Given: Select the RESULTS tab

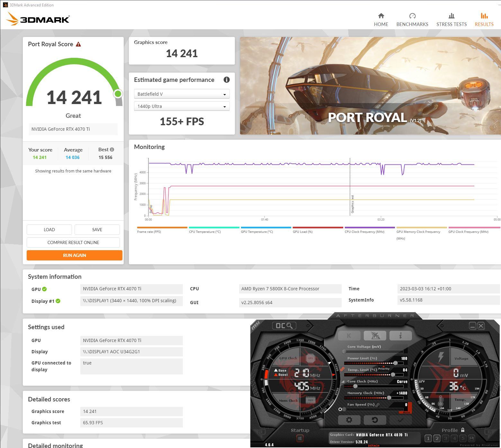Looking at the screenshot, I should coord(484,20).
